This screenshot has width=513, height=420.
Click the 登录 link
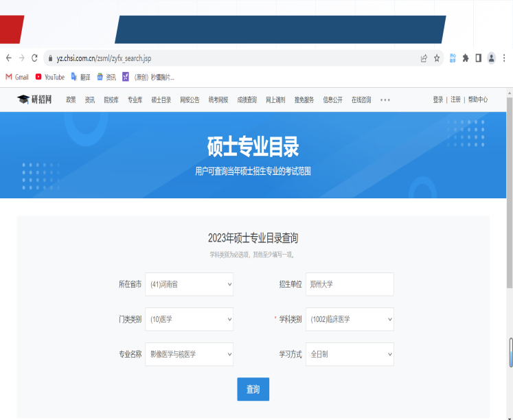coord(438,100)
